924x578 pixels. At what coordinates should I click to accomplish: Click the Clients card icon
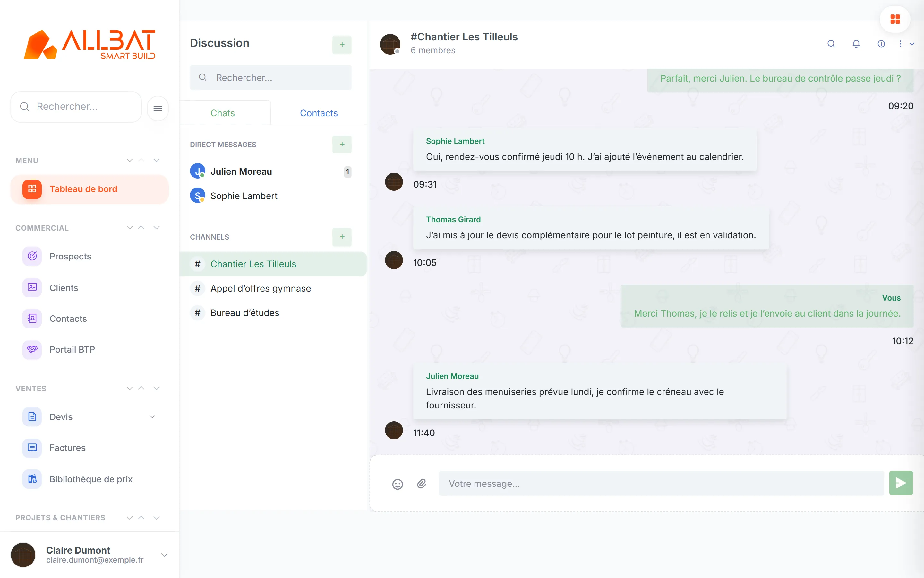(x=32, y=287)
